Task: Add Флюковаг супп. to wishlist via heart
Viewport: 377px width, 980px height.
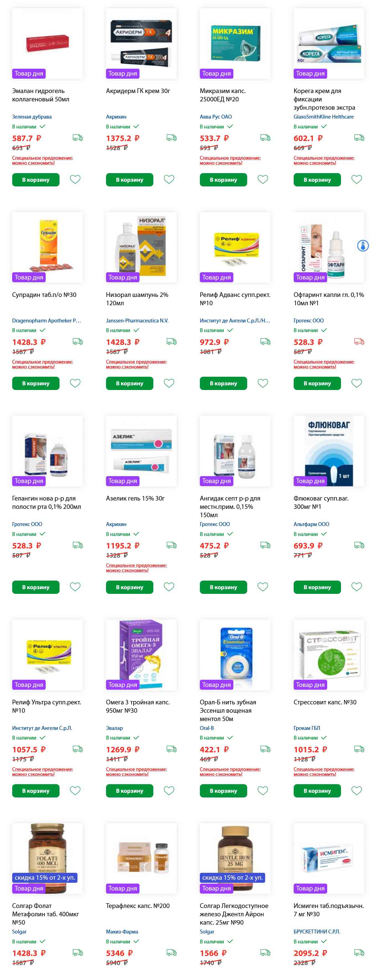Action: coord(357,587)
